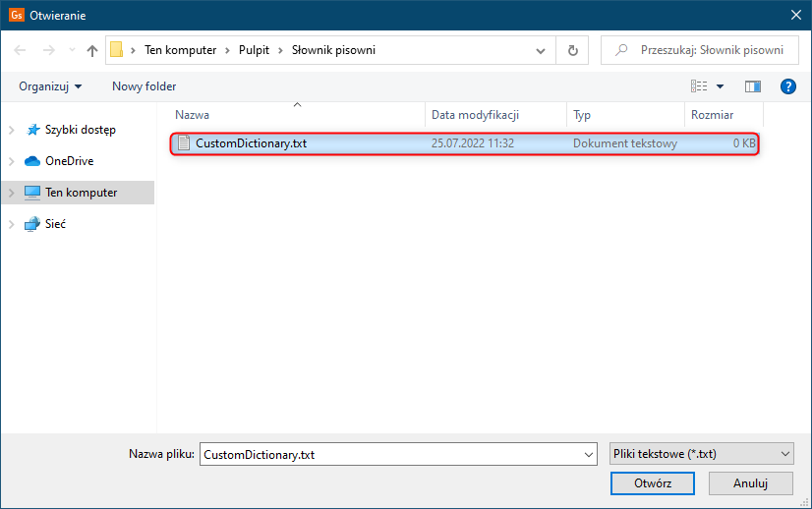Open more view options dropdown

[720, 86]
